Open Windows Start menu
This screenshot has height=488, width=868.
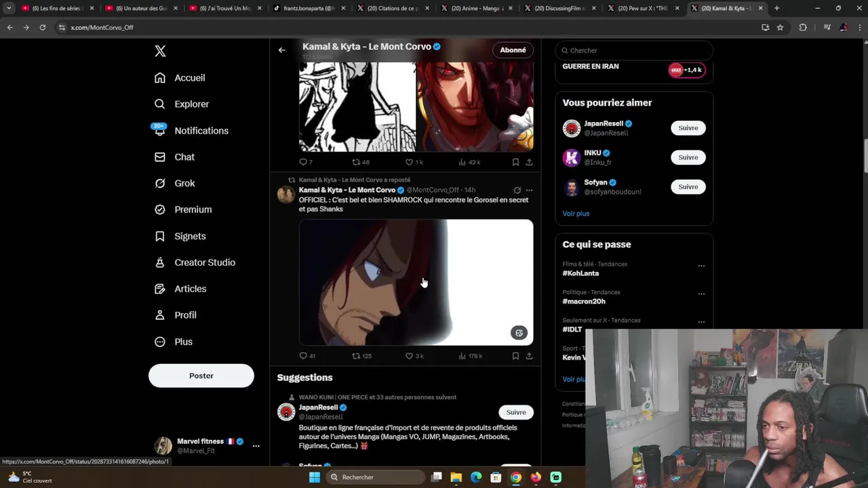tap(314, 477)
